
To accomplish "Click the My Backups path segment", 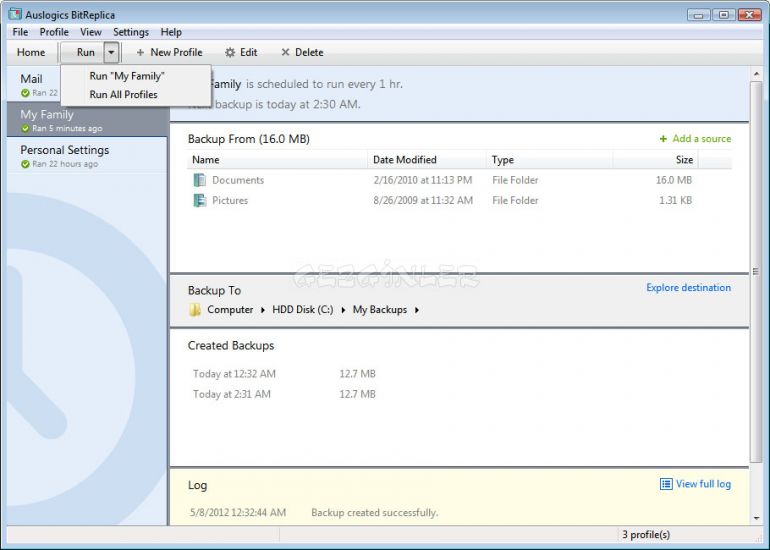I will (x=380, y=310).
